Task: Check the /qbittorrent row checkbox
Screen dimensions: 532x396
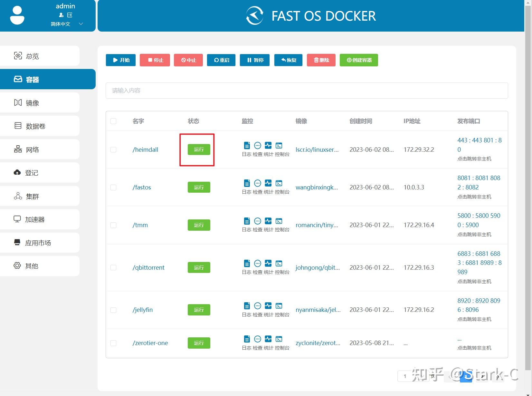Action: tap(113, 267)
